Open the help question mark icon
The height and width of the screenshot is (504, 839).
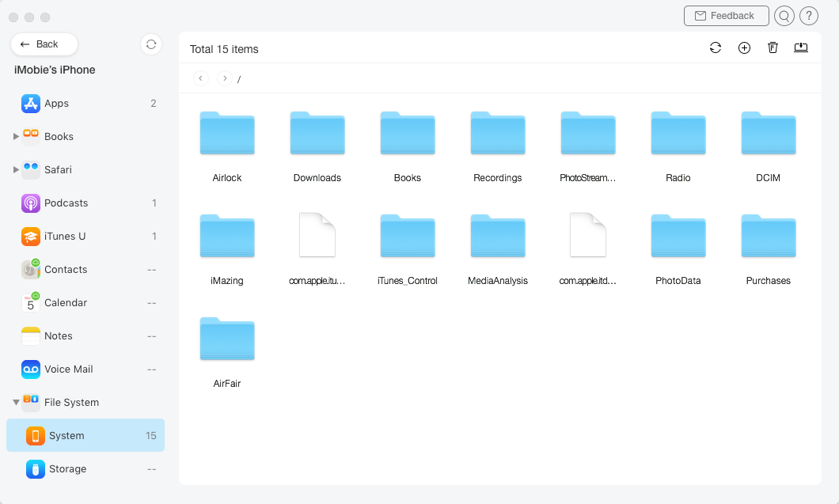coord(809,16)
